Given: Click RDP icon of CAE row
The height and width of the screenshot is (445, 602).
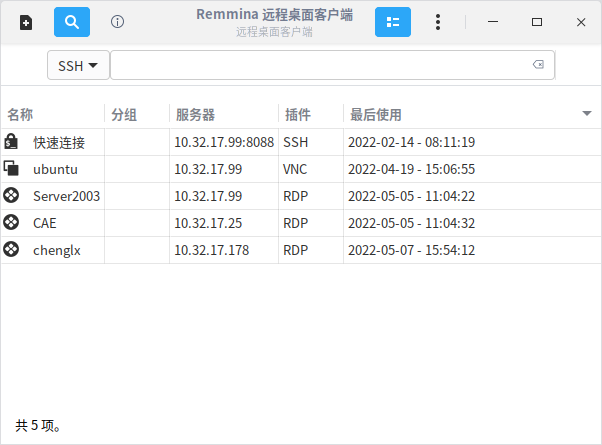Looking at the screenshot, I should click(x=11, y=222).
